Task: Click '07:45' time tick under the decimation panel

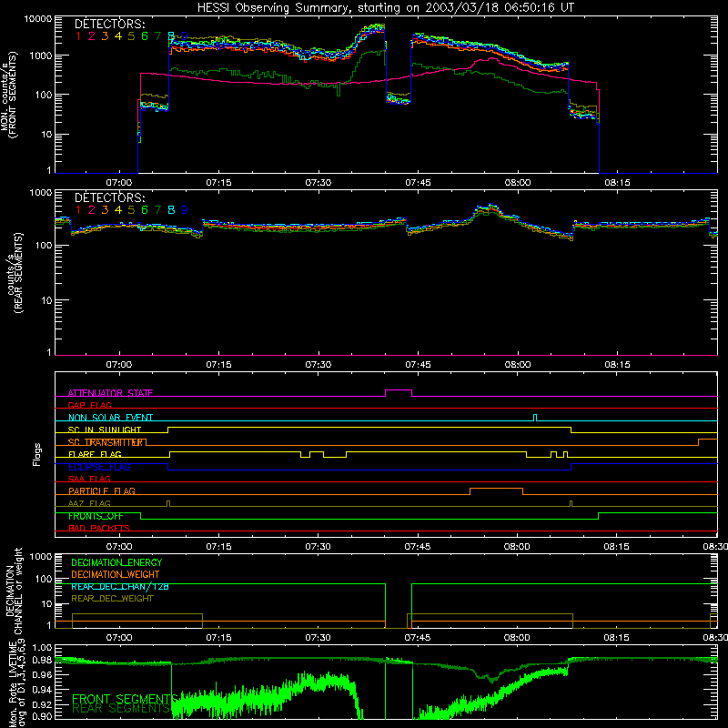Action: coord(418,638)
